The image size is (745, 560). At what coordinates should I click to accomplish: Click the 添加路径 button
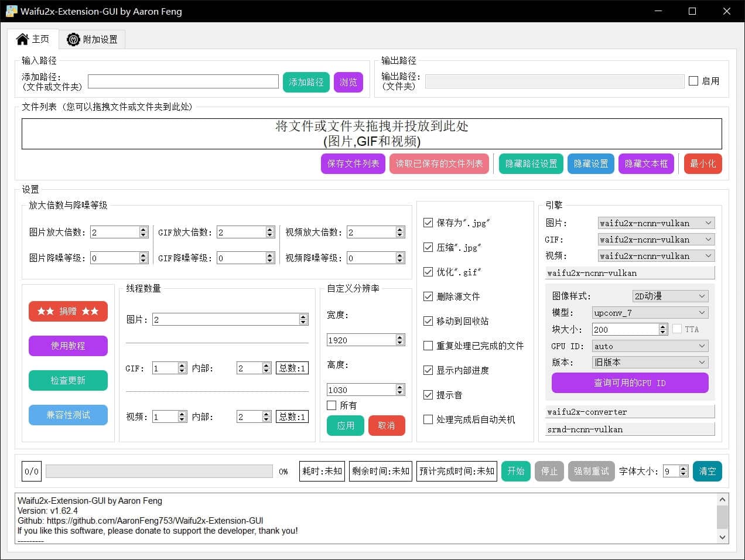[x=305, y=82]
